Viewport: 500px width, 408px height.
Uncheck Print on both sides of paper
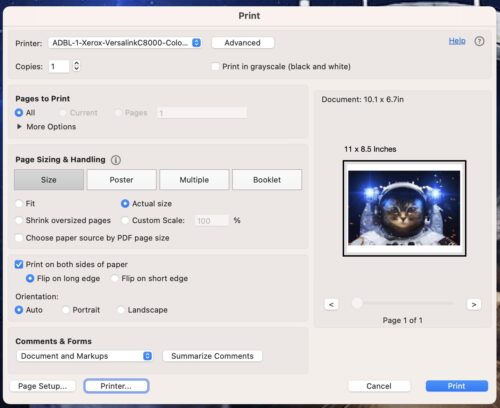pos(19,264)
